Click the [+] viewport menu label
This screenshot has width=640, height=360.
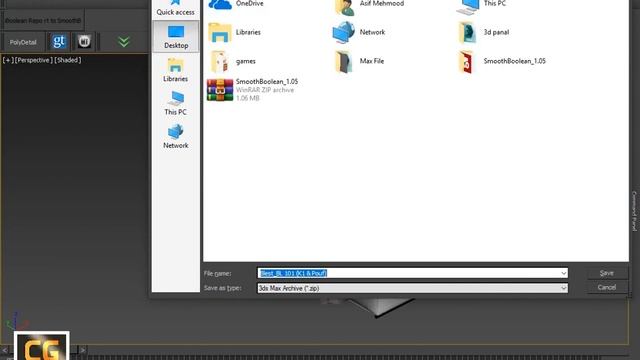click(8, 60)
